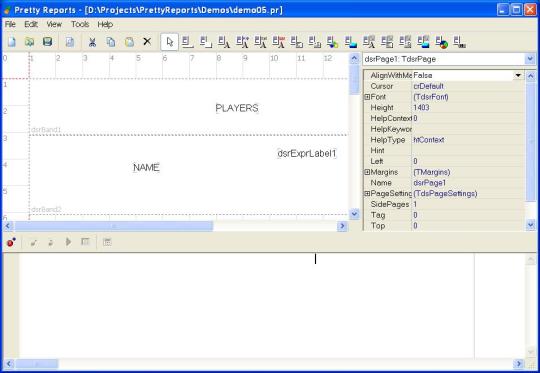Pick the barcode component icon ending the toolbar

[x=459, y=42]
